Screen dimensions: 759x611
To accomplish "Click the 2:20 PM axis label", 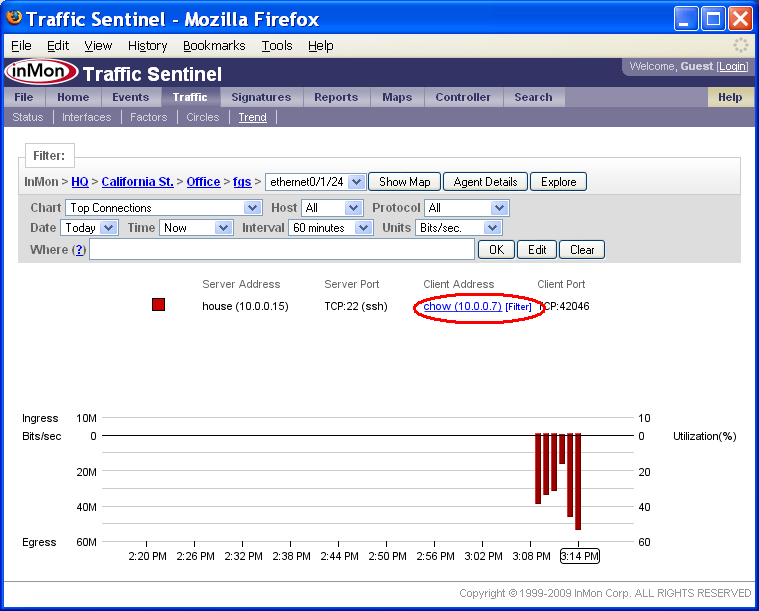I will [x=147, y=556].
